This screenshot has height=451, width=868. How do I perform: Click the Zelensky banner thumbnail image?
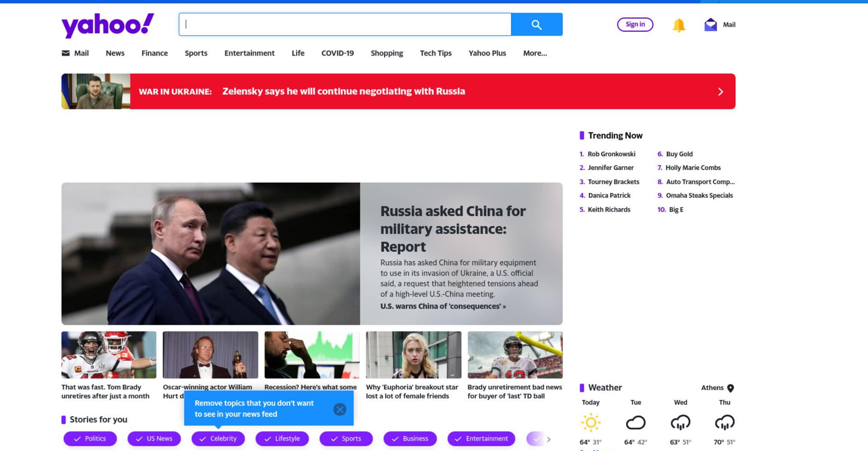(96, 91)
